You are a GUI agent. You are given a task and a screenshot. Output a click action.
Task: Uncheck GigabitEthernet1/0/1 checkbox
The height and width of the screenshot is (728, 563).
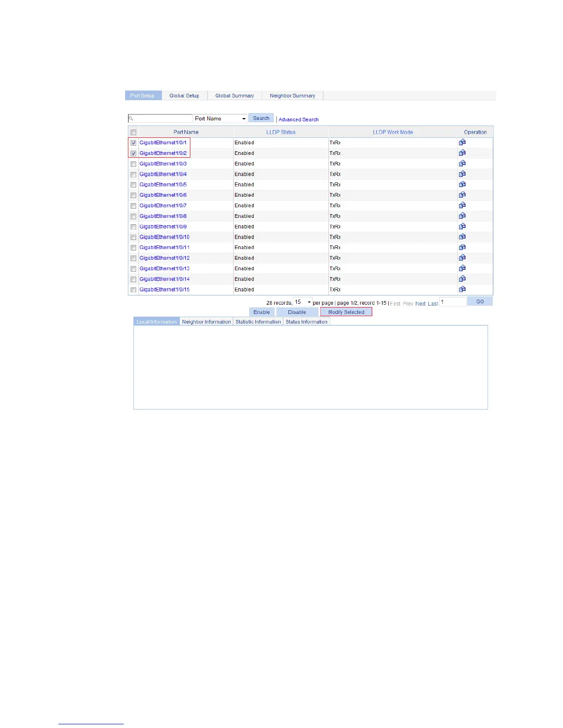point(133,143)
